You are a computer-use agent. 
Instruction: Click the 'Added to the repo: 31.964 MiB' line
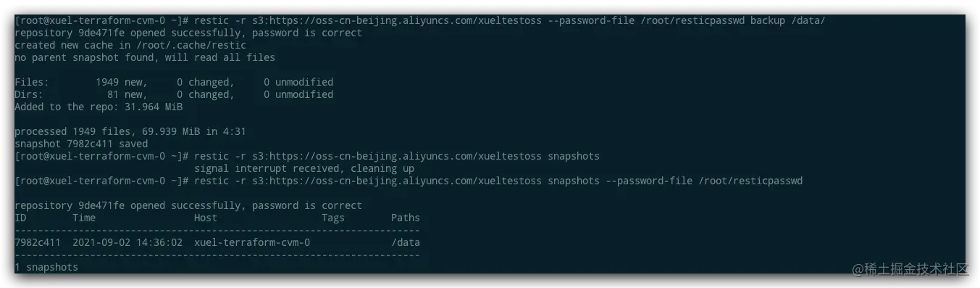pyautogui.click(x=99, y=107)
